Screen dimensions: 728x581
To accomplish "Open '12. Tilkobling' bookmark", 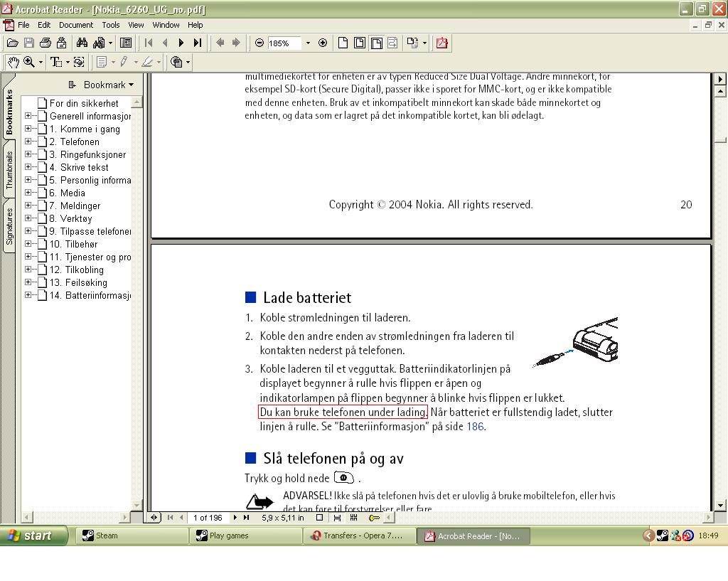I will coord(77,270).
